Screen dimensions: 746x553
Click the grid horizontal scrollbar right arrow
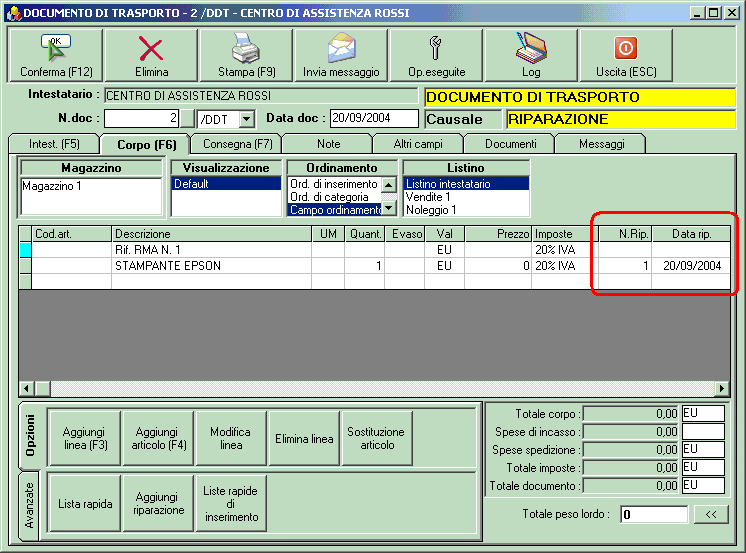click(722, 389)
